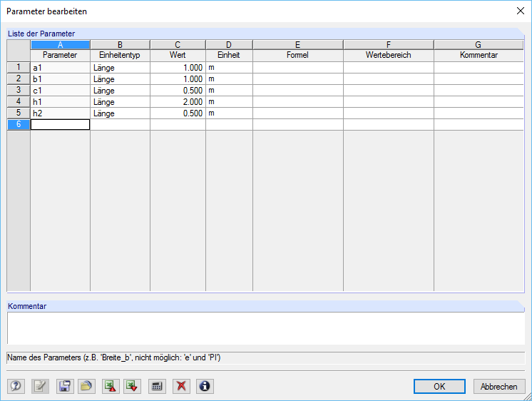Click Wertebereich cell for h1
The height and width of the screenshot is (401, 532).
[x=389, y=102]
